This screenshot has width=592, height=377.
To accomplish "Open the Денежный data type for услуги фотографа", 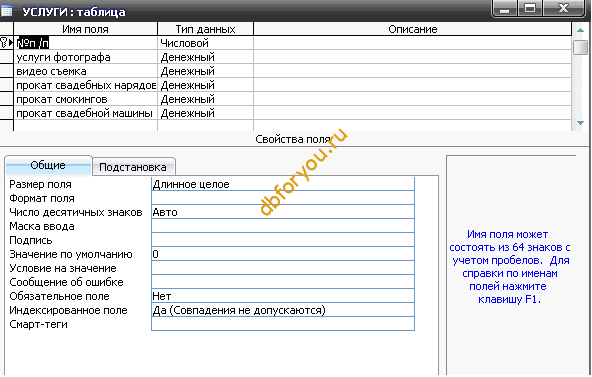I will coord(205,57).
